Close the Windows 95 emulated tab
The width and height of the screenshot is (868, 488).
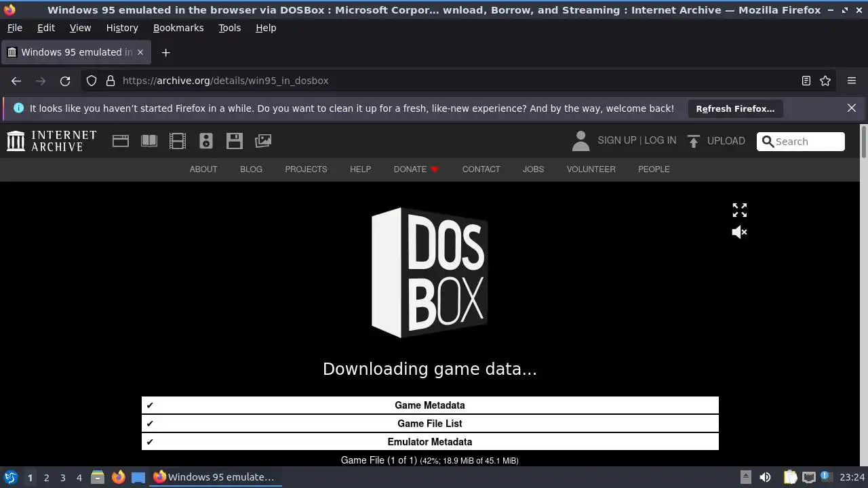(x=140, y=52)
